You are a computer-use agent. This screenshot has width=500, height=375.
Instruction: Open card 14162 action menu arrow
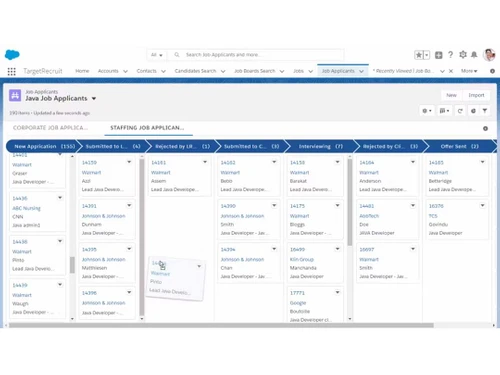click(274, 162)
